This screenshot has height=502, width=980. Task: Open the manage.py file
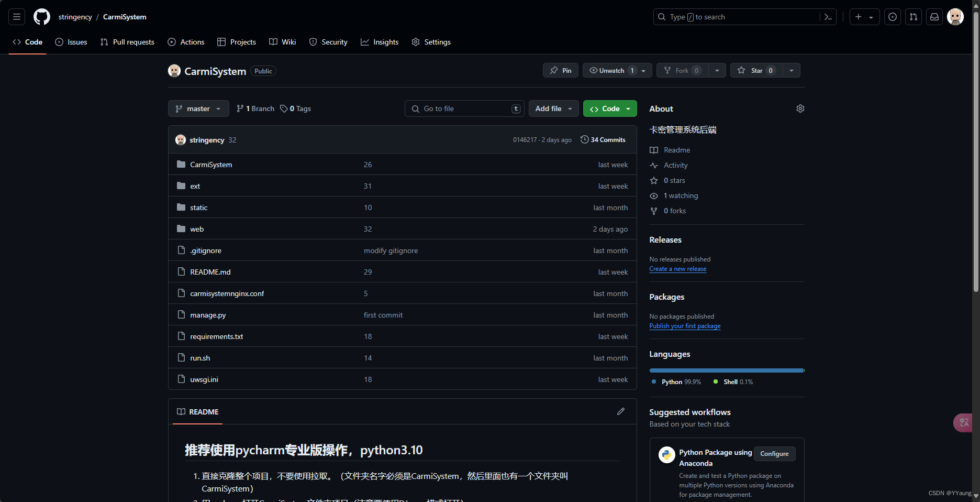208,315
